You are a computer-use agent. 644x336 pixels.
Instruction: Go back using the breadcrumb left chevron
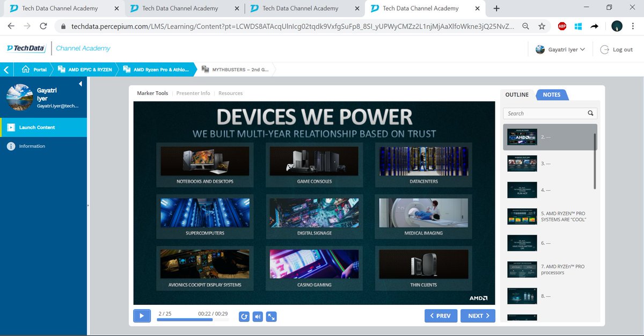tap(6, 69)
